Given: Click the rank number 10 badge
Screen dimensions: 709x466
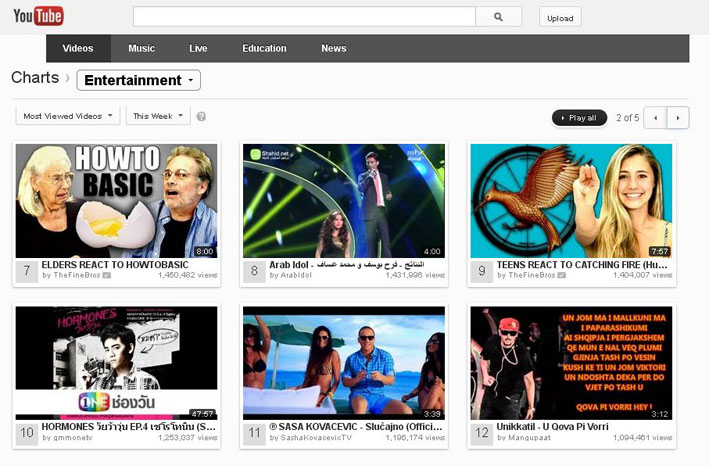Looking at the screenshot, I should point(27,433).
